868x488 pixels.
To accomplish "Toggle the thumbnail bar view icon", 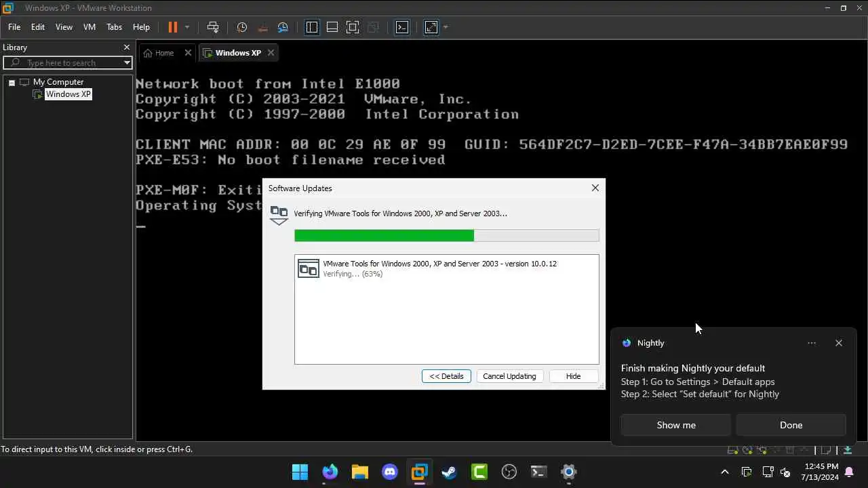I will (332, 27).
